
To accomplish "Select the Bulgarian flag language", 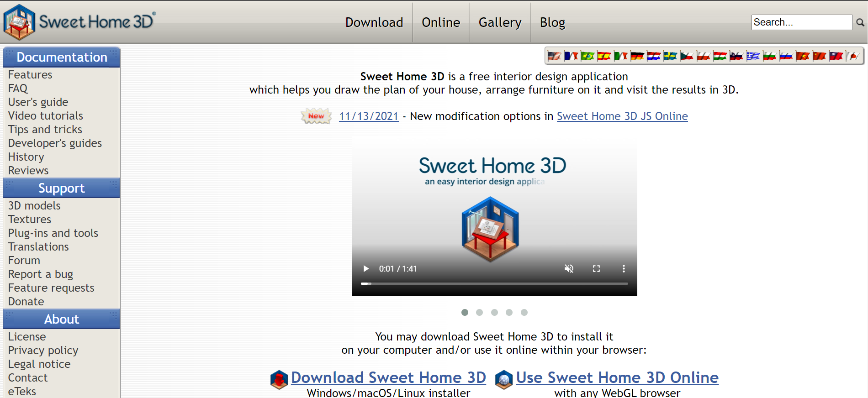I will pos(769,56).
